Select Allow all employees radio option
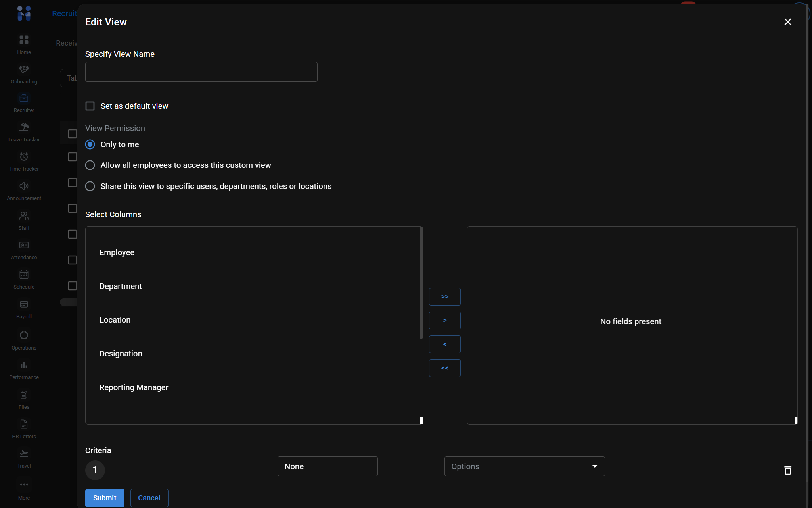The height and width of the screenshot is (508, 812). click(x=90, y=165)
